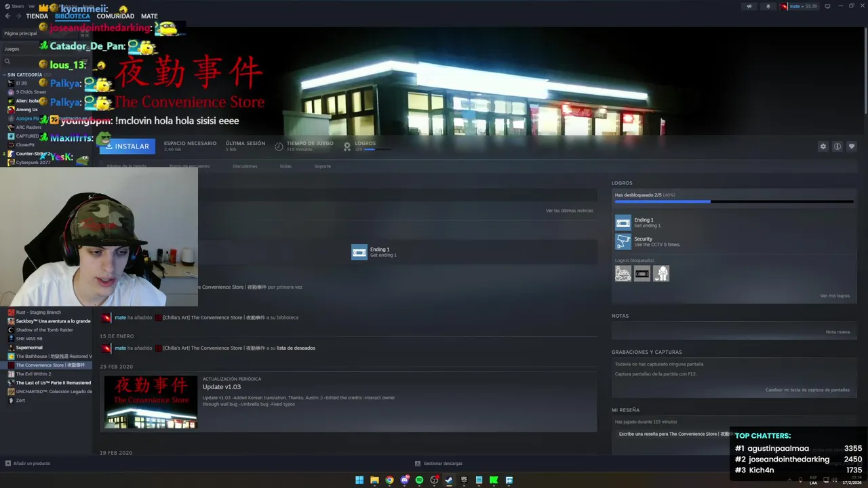Go back with the navigation back arrow
The width and height of the screenshot is (868, 488).
pyautogui.click(x=7, y=16)
